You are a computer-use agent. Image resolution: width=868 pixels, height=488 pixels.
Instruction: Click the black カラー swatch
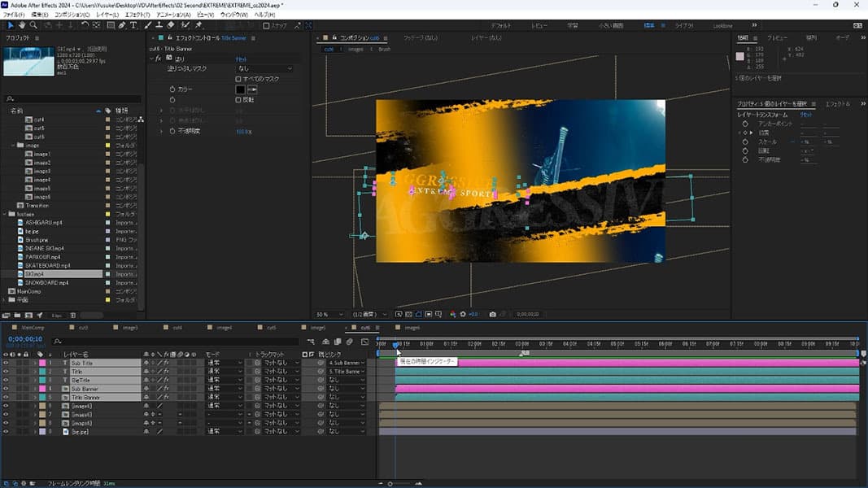coord(240,89)
